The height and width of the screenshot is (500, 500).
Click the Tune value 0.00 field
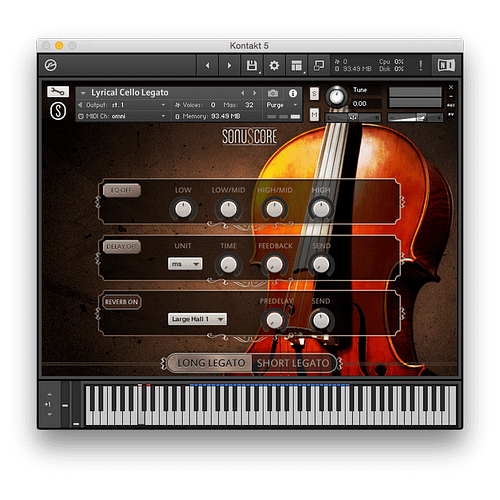coord(366,104)
